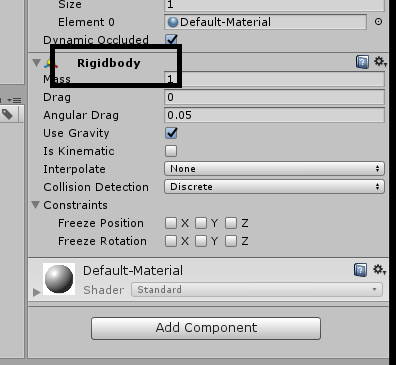Collapse the Rigidbody component foldout

point(36,63)
